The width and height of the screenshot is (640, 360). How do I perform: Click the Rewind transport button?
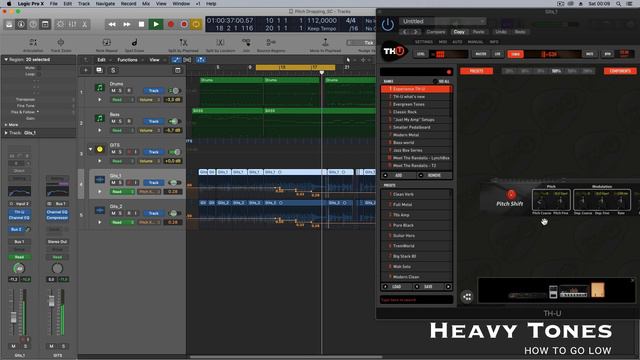111,24
